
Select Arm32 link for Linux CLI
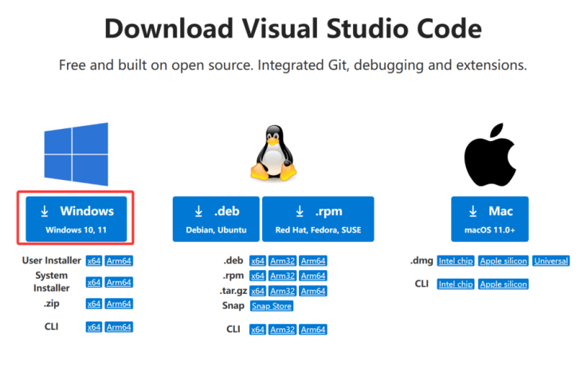tap(282, 329)
